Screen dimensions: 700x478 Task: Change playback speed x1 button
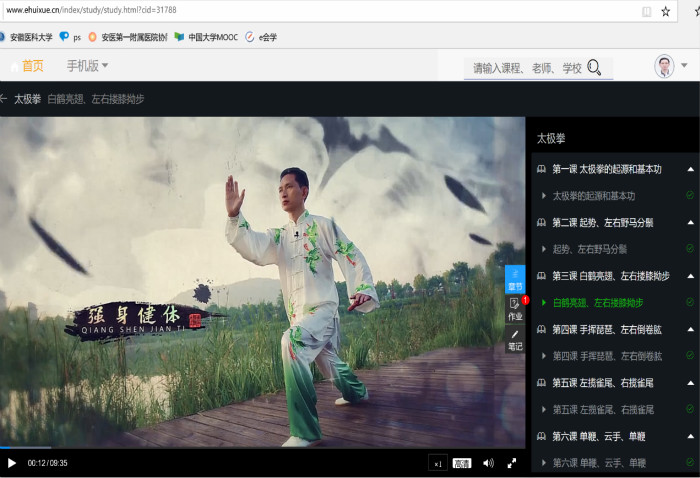[438, 463]
